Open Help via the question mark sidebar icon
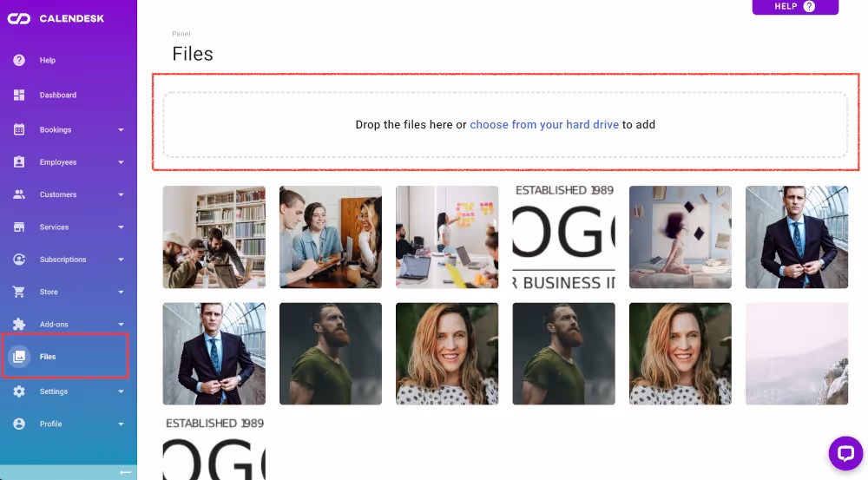 19,60
